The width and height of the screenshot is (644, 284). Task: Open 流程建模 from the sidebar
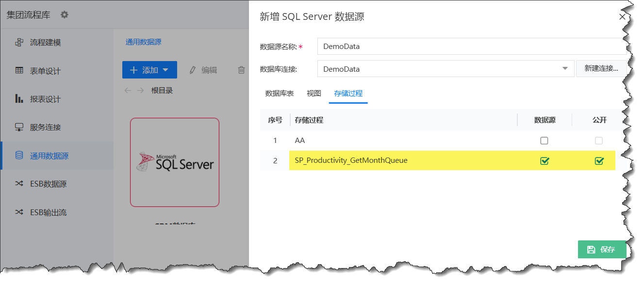click(x=45, y=43)
